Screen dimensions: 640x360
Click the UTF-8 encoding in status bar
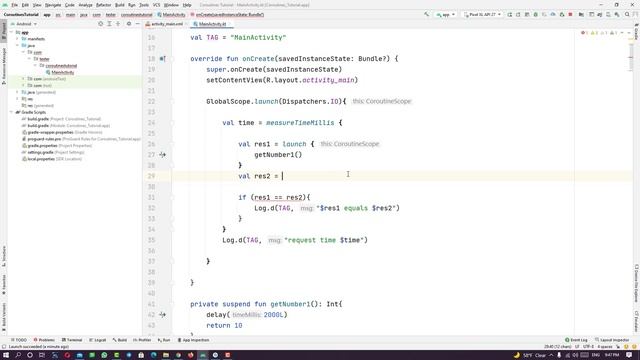coord(589,347)
